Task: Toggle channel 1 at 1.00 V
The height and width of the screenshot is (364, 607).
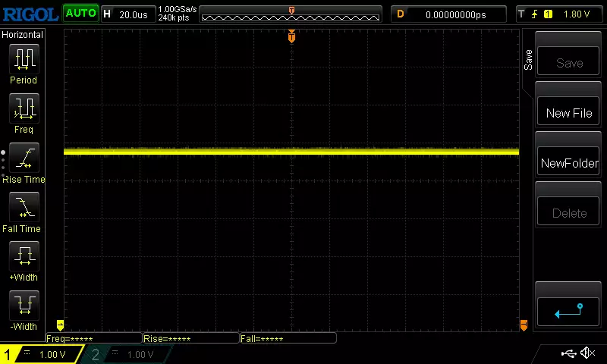Action: point(41,354)
